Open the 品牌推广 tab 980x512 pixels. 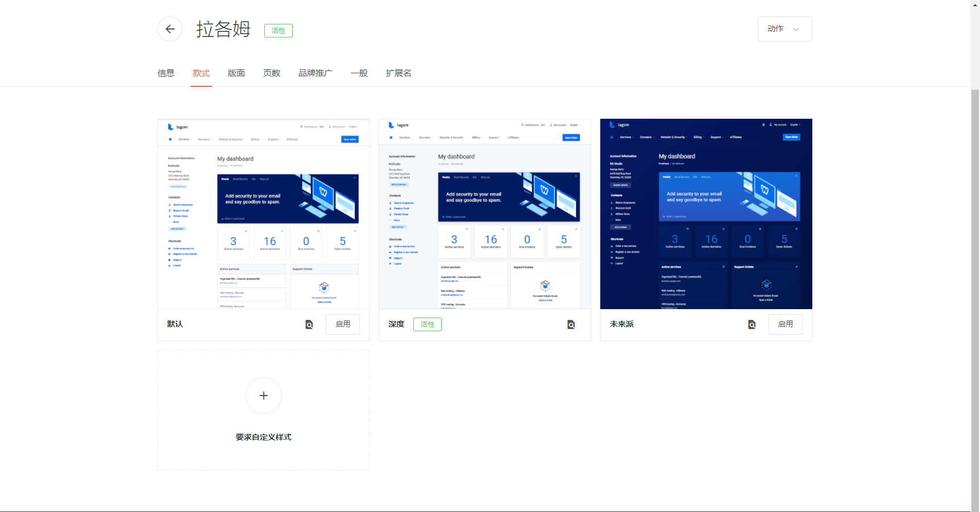(315, 73)
